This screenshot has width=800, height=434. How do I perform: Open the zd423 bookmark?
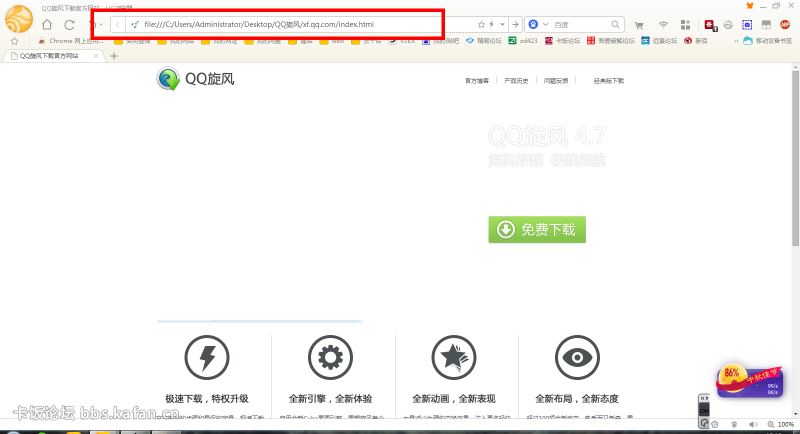[x=523, y=41]
